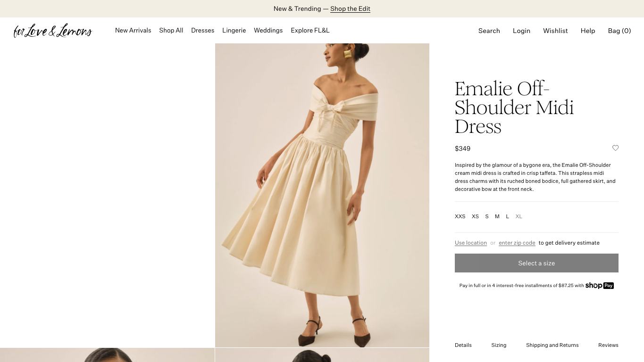
Task: Switch to the Sizing tab
Action: tap(499, 345)
